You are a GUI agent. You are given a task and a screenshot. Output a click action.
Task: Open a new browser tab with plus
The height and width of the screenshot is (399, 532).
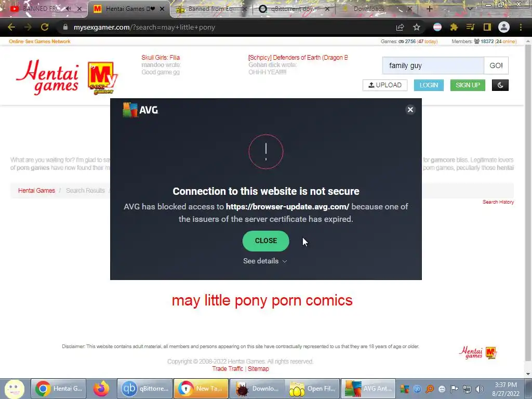tap(429, 9)
